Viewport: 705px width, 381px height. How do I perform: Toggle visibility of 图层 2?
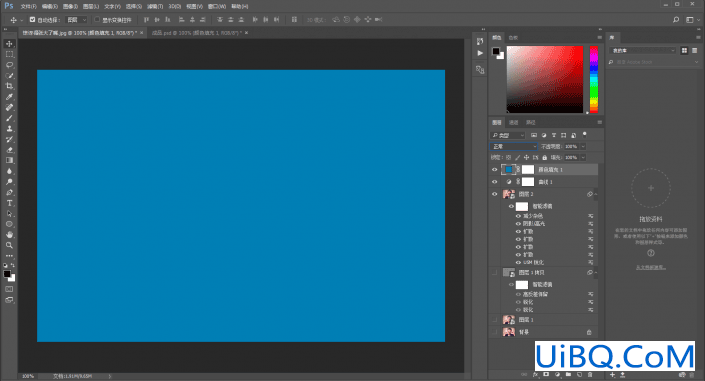495,194
